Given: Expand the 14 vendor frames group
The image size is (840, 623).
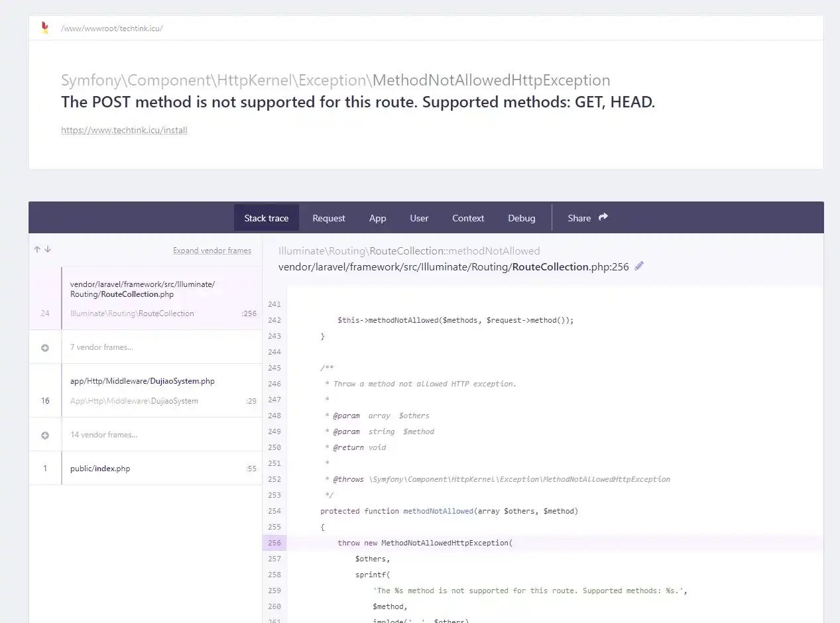Looking at the screenshot, I should 145,435.
